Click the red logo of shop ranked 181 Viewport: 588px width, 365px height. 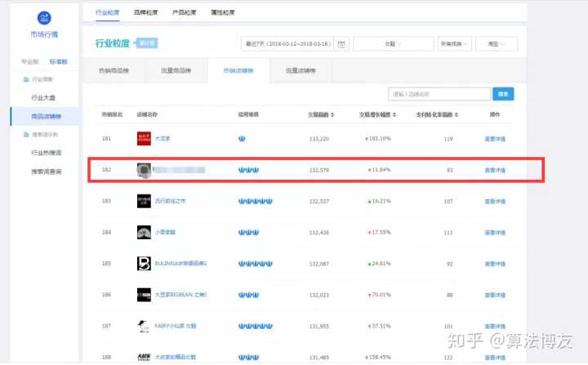click(144, 139)
